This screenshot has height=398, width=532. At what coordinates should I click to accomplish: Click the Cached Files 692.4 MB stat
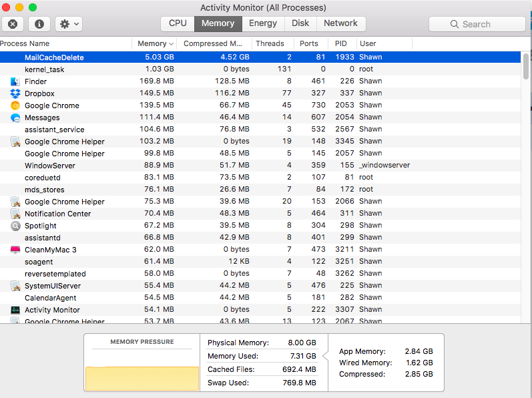(262, 369)
